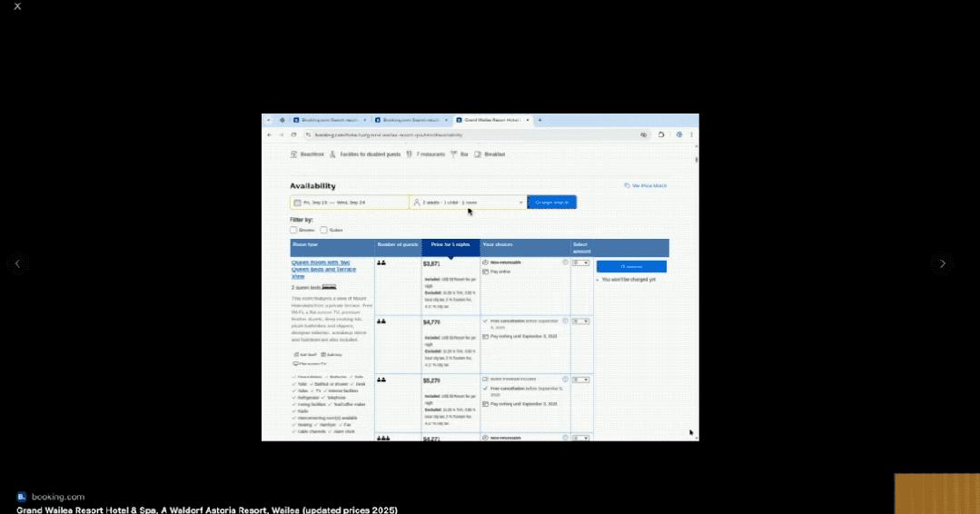The image size is (980, 514).
Task: Open the select amount dropdown for $3,871 row
Action: click(x=580, y=263)
